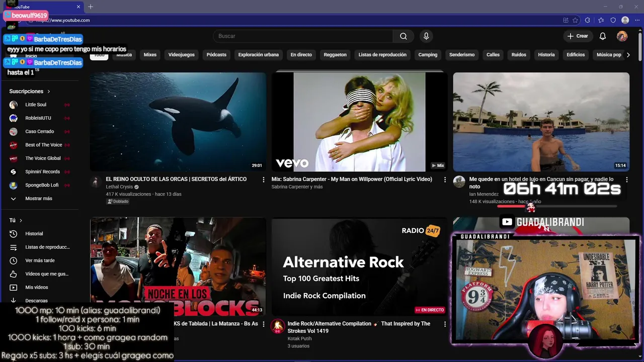Click app available icon in address bar
The width and height of the screenshot is (644, 362).
point(566,20)
